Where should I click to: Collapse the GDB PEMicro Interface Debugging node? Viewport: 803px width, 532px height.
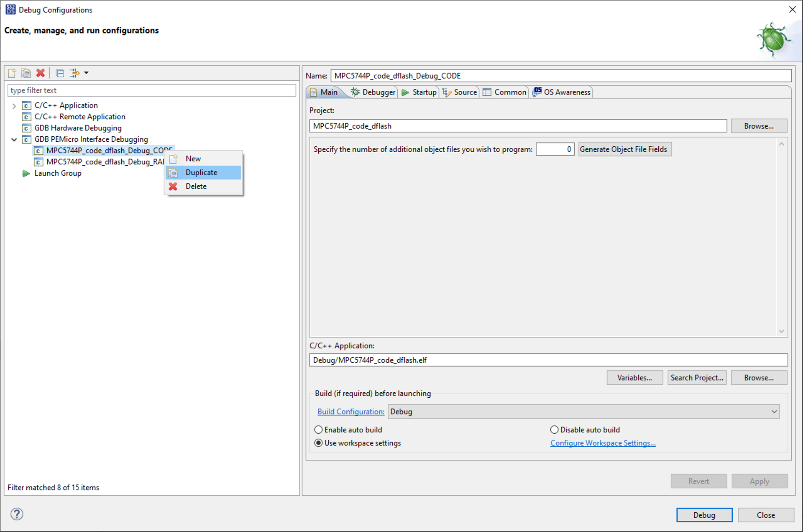coord(14,139)
